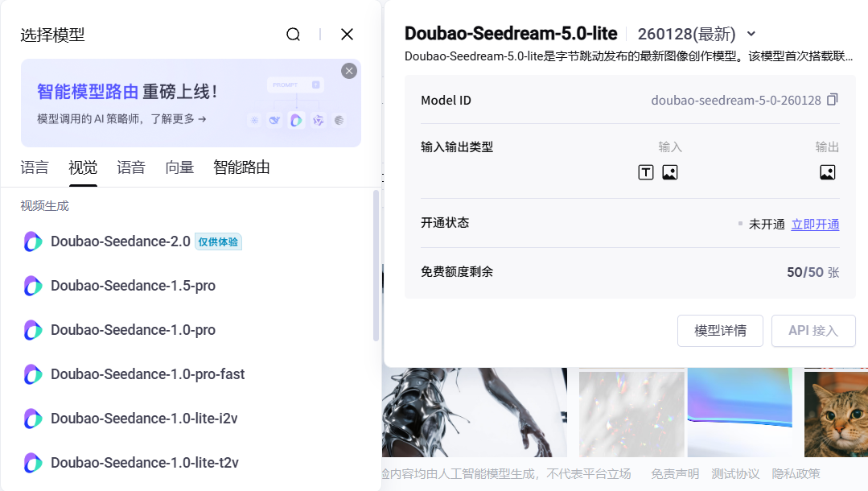Image resolution: width=868 pixels, height=491 pixels.
Task: Click the API 接入 button
Action: coord(813,331)
